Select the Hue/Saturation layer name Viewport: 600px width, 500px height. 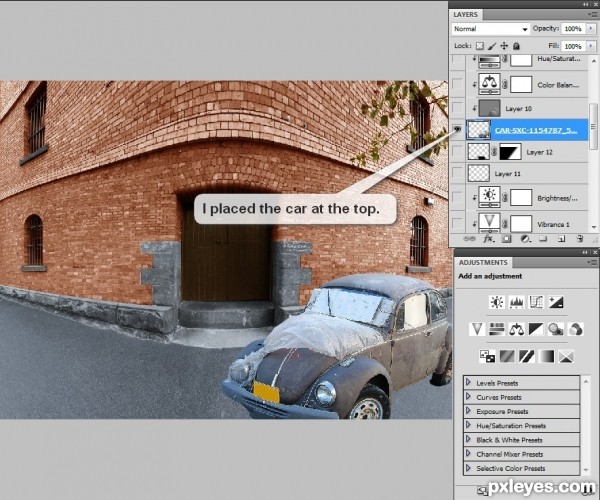pyautogui.click(x=559, y=59)
